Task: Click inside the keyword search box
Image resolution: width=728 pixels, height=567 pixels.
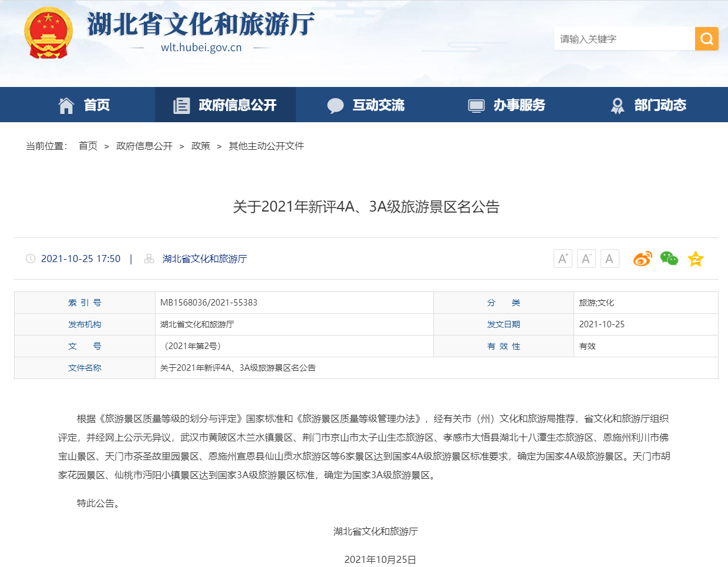Action: click(622, 38)
